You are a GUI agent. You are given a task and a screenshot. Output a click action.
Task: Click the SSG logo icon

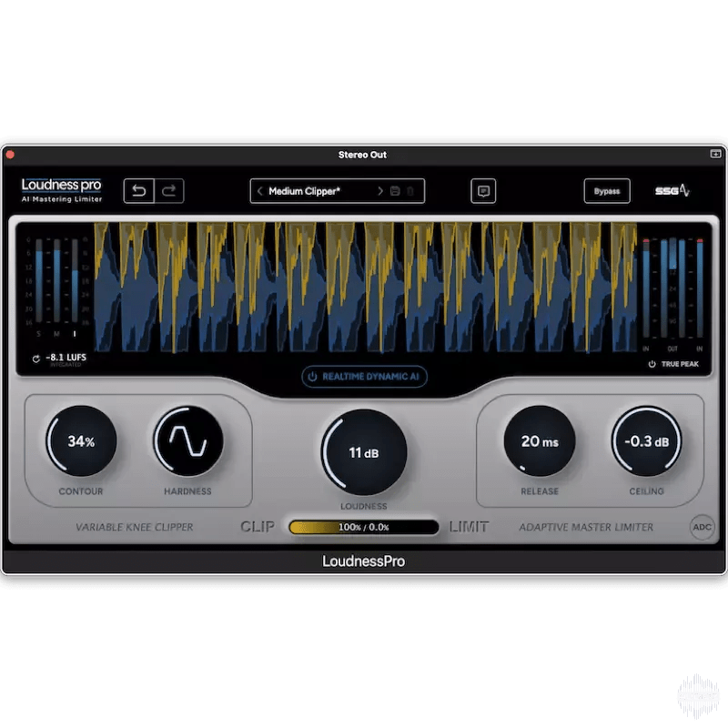tap(672, 190)
